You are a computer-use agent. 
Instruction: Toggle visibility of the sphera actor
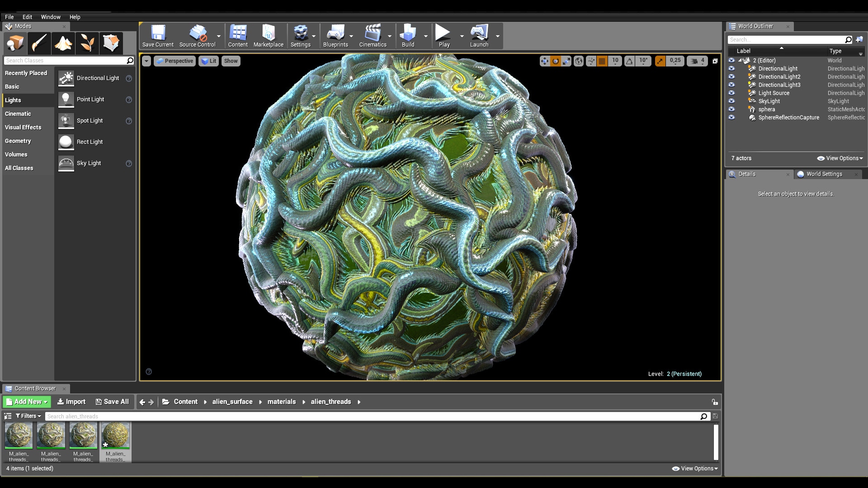pyautogui.click(x=731, y=109)
